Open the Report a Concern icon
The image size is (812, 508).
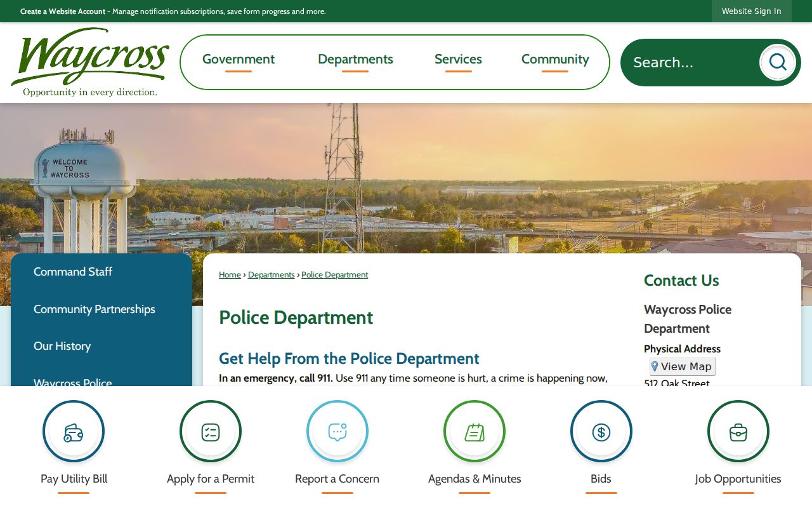click(337, 431)
